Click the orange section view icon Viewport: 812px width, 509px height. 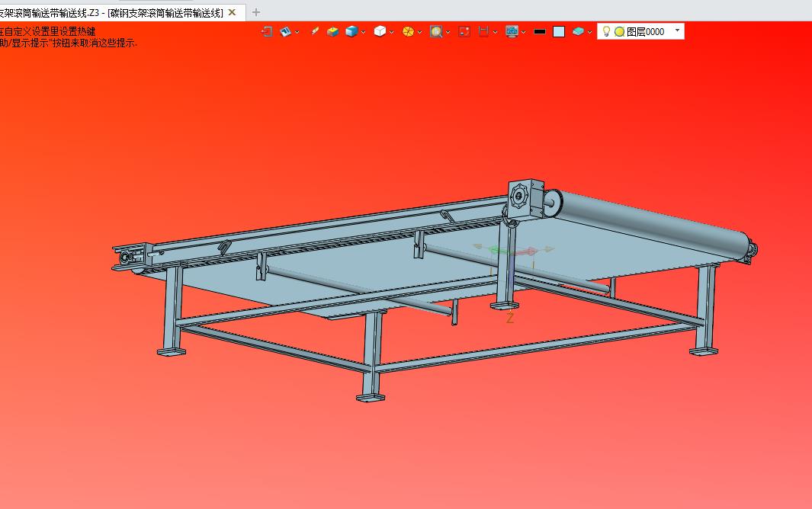pyautogui.click(x=408, y=31)
